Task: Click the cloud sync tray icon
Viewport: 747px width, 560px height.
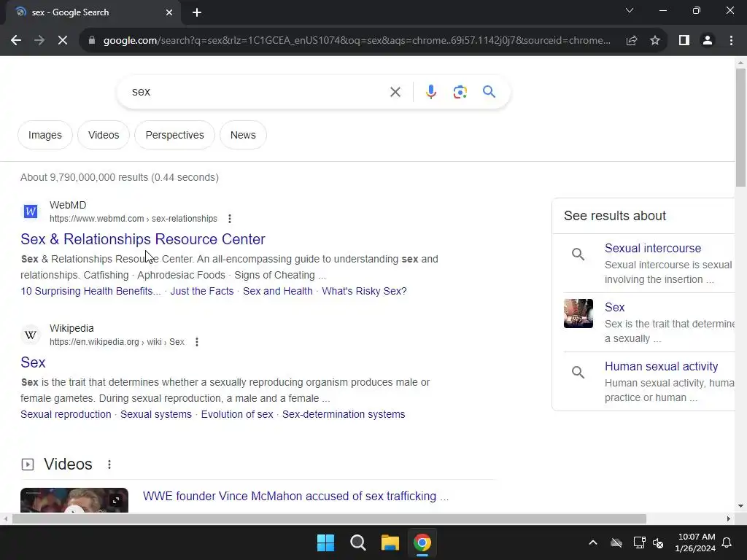Action: click(x=616, y=542)
